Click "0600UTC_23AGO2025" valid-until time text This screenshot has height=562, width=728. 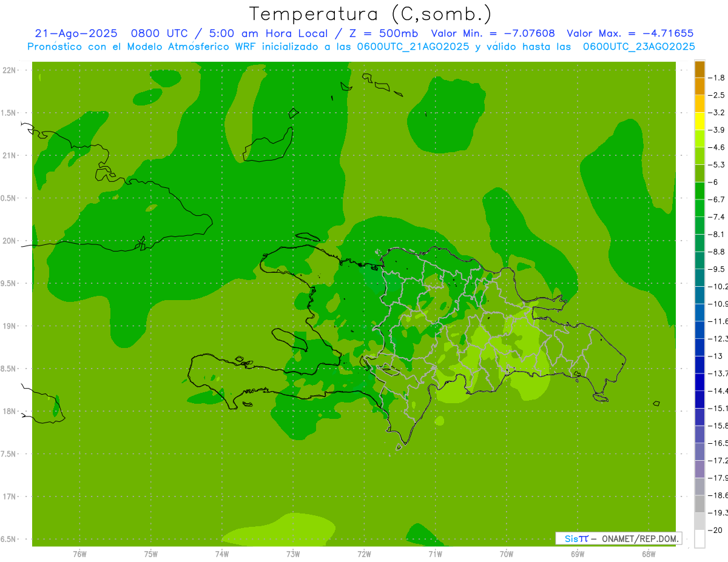coord(639,47)
